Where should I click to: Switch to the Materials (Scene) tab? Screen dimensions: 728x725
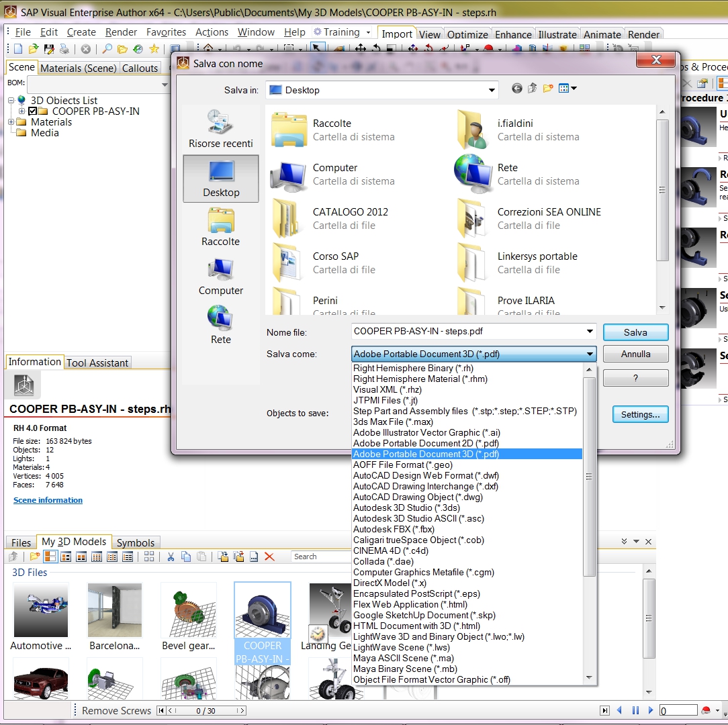pos(79,68)
